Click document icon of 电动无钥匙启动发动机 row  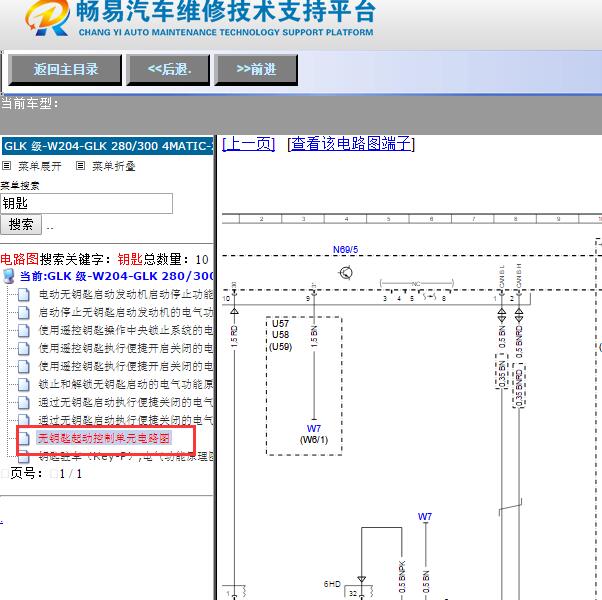pos(23,295)
